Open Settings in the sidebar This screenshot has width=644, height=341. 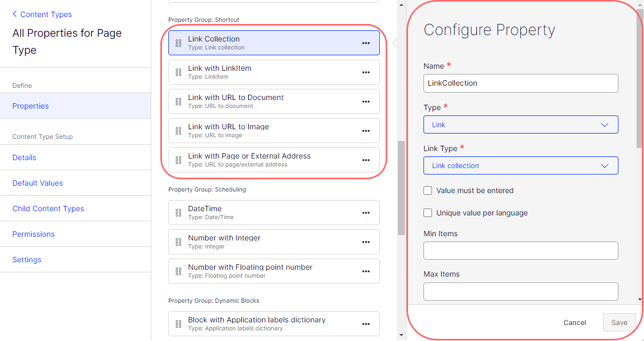[x=75, y=260]
